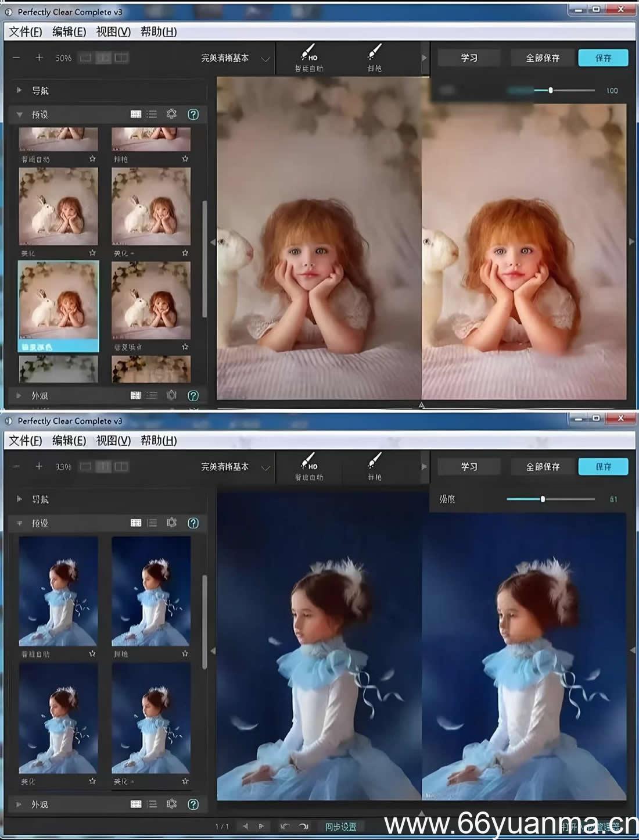Collapse left panel arrow in upper window
The width and height of the screenshot is (639, 840).
coord(212,242)
